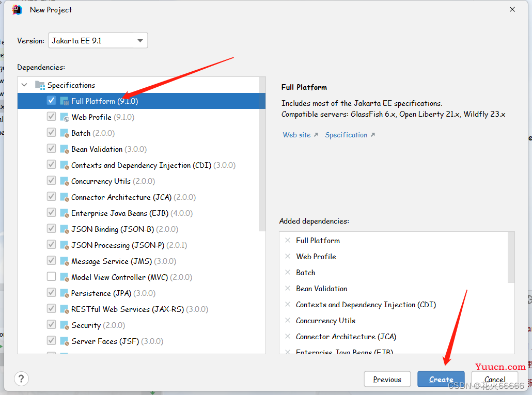This screenshot has width=532, height=395.
Task: Click the Message Service dependency icon
Action: coord(65,261)
